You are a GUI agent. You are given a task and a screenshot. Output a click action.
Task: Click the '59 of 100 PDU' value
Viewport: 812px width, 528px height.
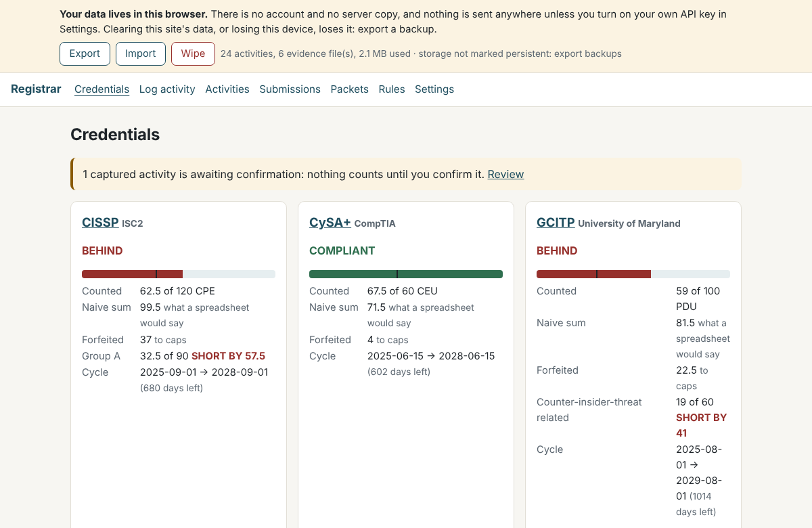(698, 299)
